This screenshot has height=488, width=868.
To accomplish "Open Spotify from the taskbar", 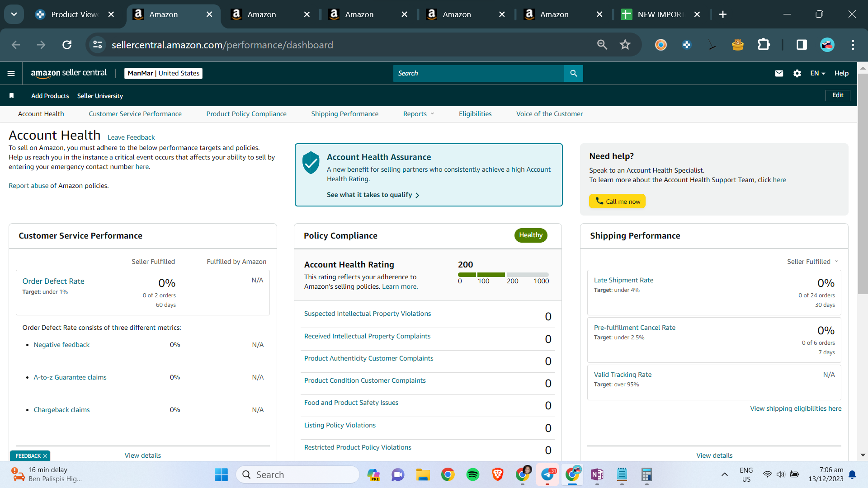I will click(473, 474).
